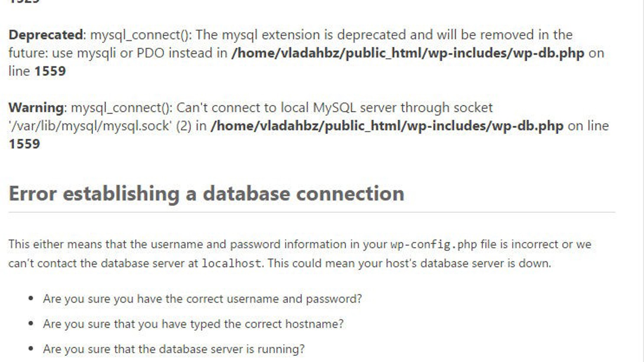Image resolution: width=644 pixels, height=362 pixels.
Task: Click the "typed the correct hostname?" bullet item
Action: 193,324
